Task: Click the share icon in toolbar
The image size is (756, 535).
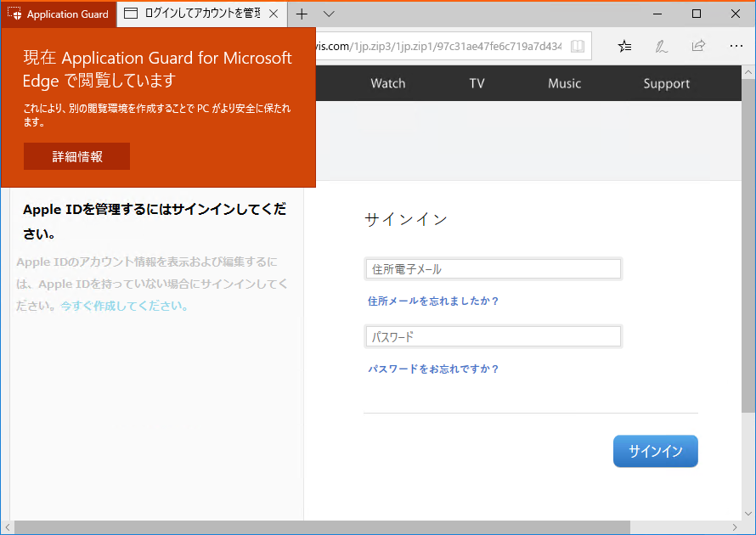Action: [698, 46]
